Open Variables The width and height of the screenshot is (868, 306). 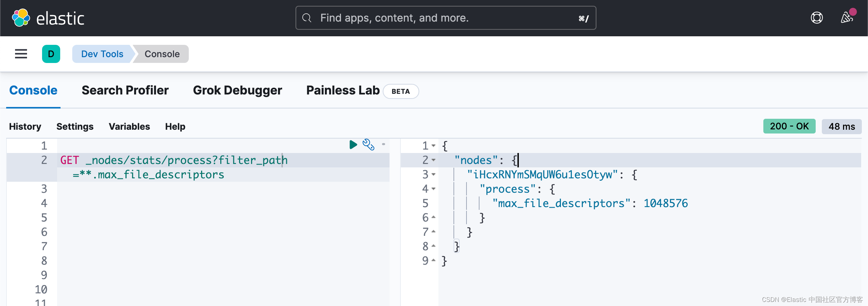point(129,127)
